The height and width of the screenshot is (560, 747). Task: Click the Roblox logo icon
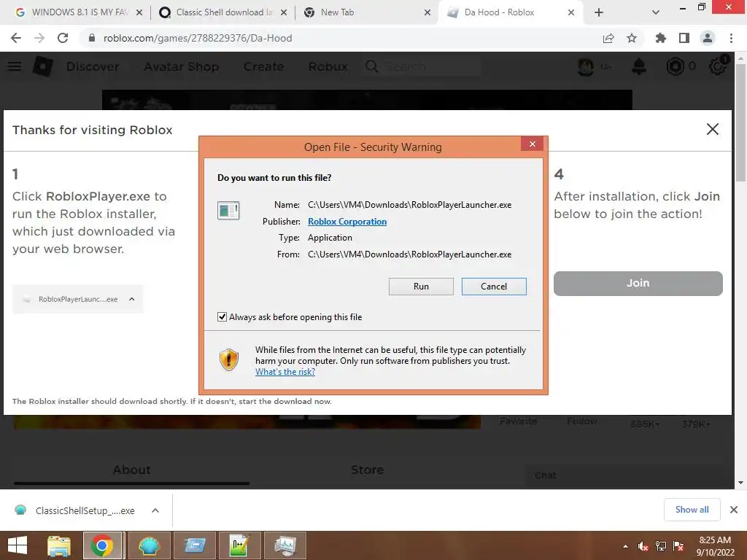click(x=43, y=66)
